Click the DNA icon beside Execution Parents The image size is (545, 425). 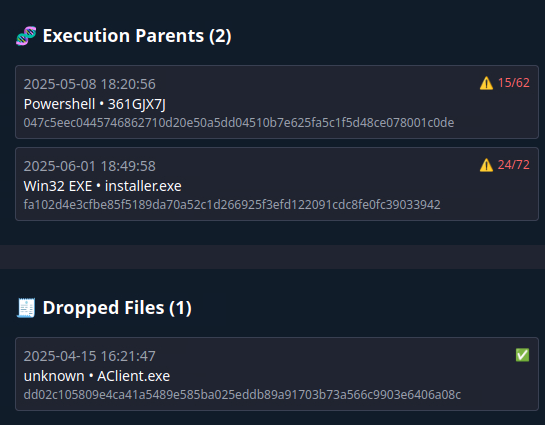coord(26,36)
